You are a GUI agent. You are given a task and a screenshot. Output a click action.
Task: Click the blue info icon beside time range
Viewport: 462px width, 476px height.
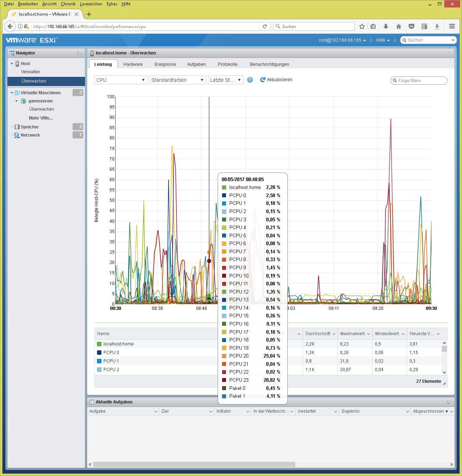[250, 80]
